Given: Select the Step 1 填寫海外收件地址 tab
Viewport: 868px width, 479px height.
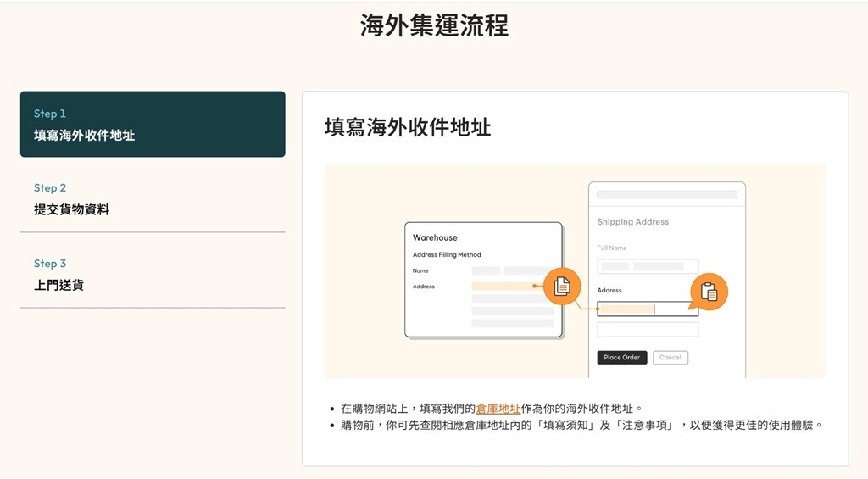Looking at the screenshot, I should [153, 124].
